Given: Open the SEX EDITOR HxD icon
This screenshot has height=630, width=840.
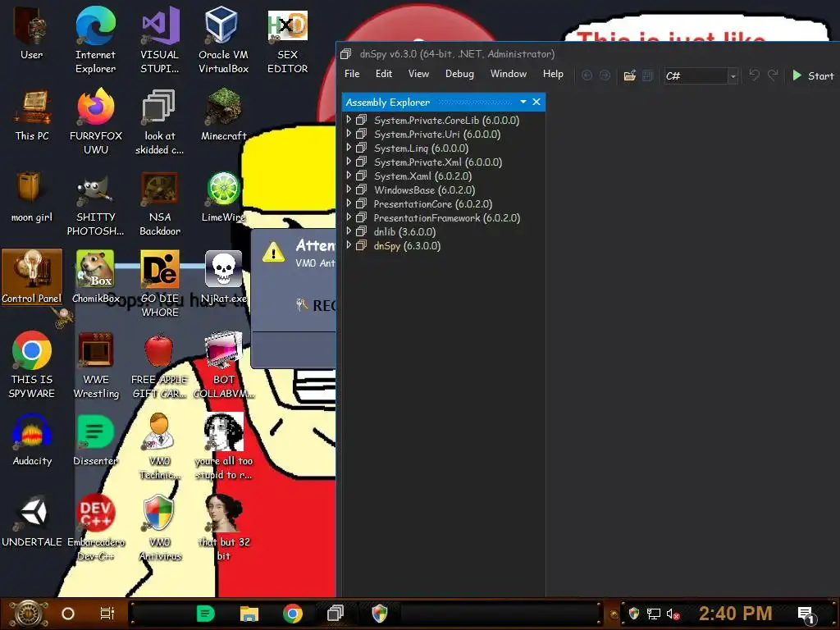Looking at the screenshot, I should (287, 40).
